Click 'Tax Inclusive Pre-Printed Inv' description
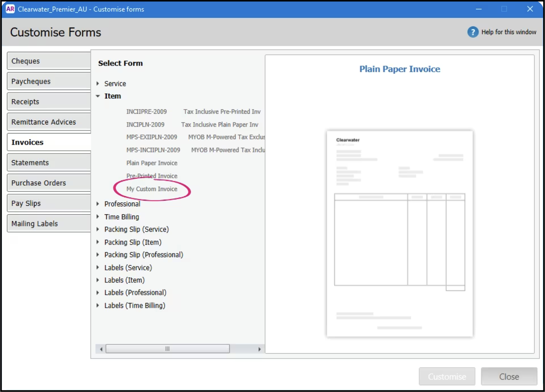The height and width of the screenshot is (392, 545). pyautogui.click(x=222, y=112)
